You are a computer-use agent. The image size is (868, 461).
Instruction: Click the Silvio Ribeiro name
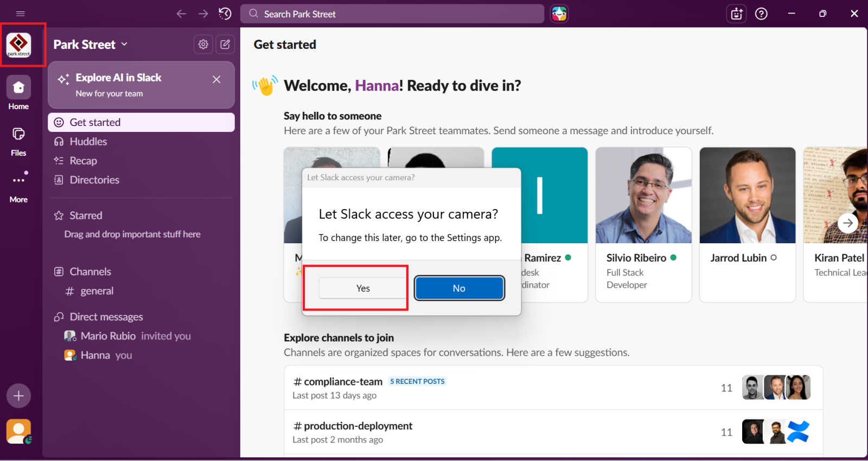636,258
